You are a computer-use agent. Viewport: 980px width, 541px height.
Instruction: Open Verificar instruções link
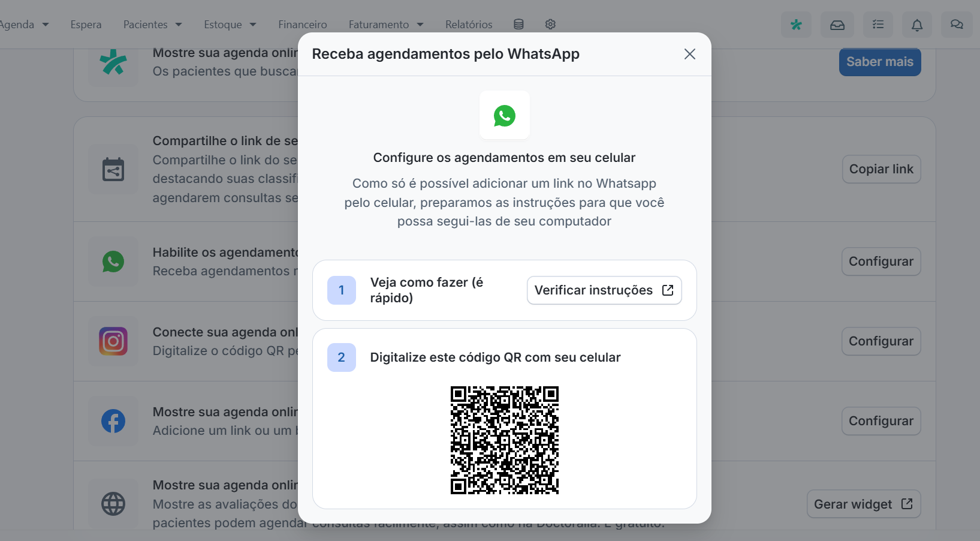(x=604, y=290)
